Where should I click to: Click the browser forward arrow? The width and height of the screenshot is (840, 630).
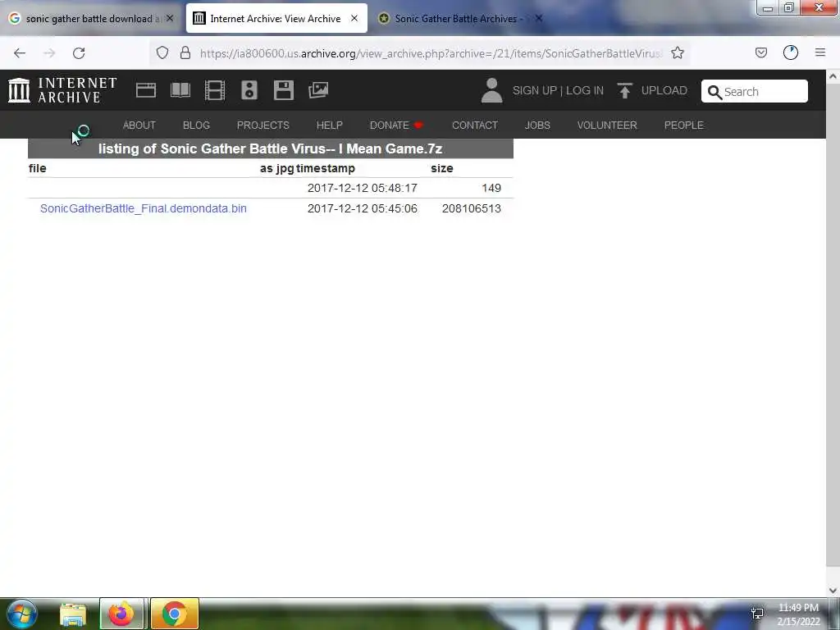[x=49, y=53]
